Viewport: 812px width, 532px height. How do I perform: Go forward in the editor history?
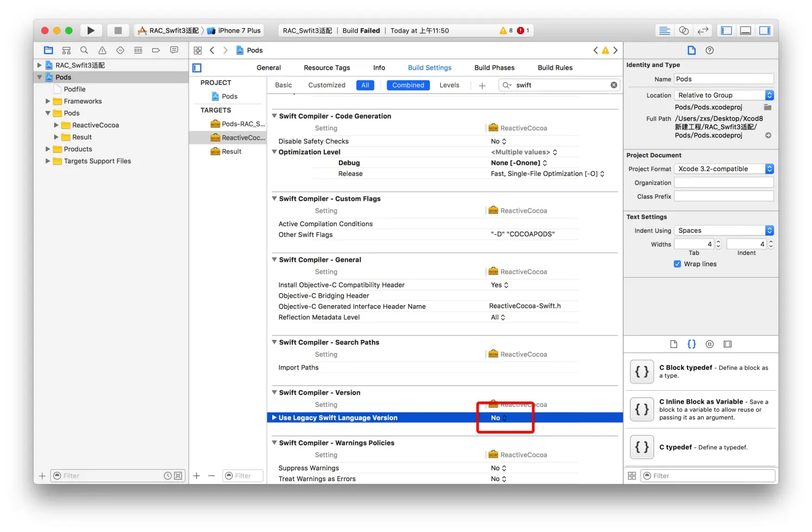[x=225, y=50]
